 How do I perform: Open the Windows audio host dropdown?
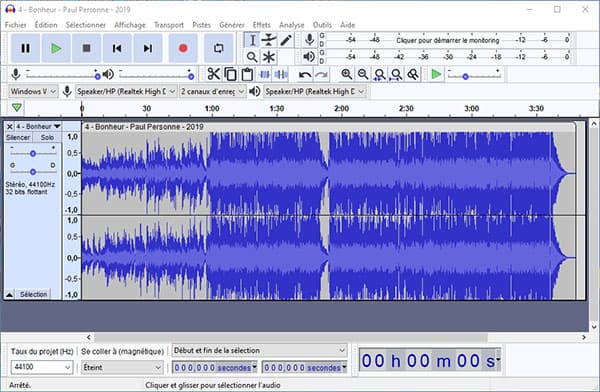click(33, 91)
